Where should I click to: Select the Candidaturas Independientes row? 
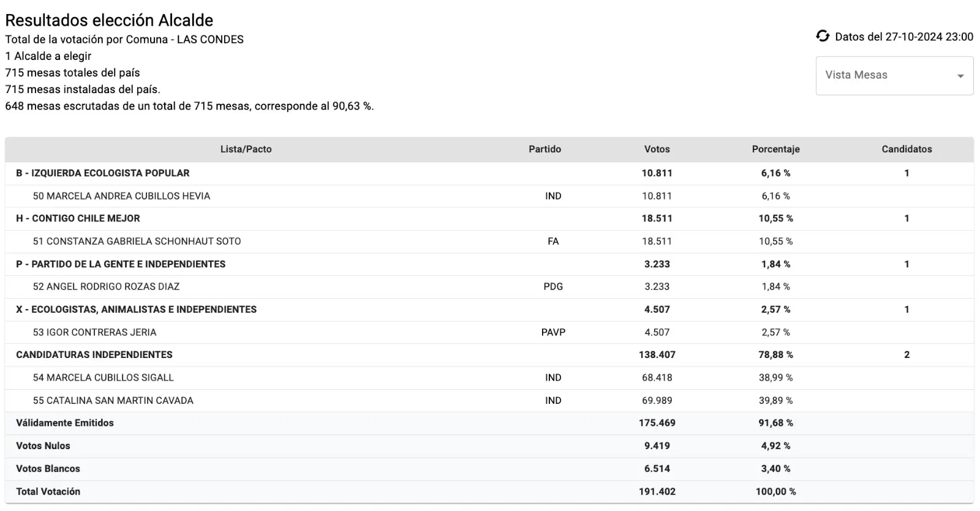[x=489, y=355]
